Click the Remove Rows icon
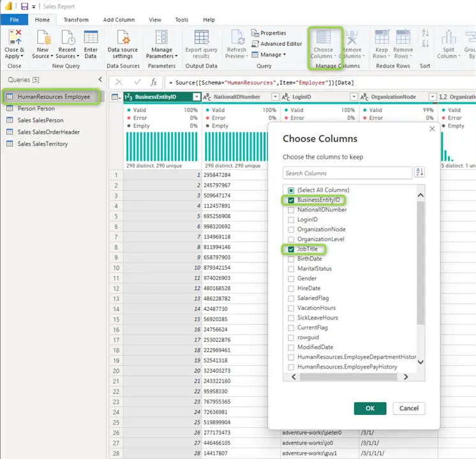 pos(403,37)
